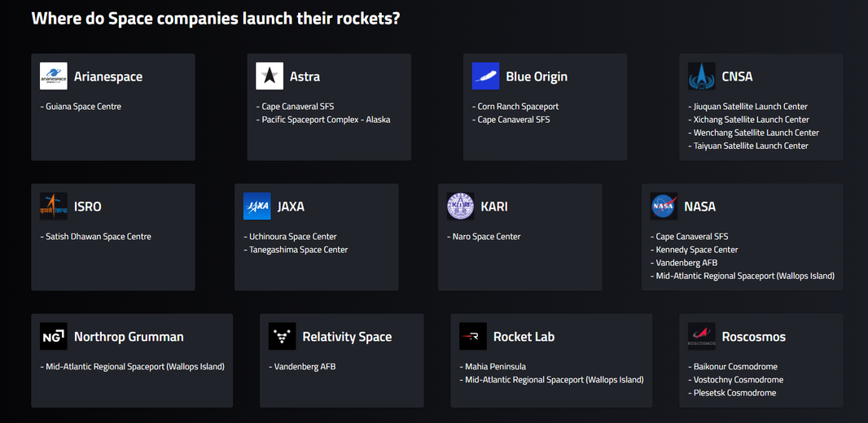The image size is (868, 423).
Task: Open the Blue Origin title
Action: point(537,76)
